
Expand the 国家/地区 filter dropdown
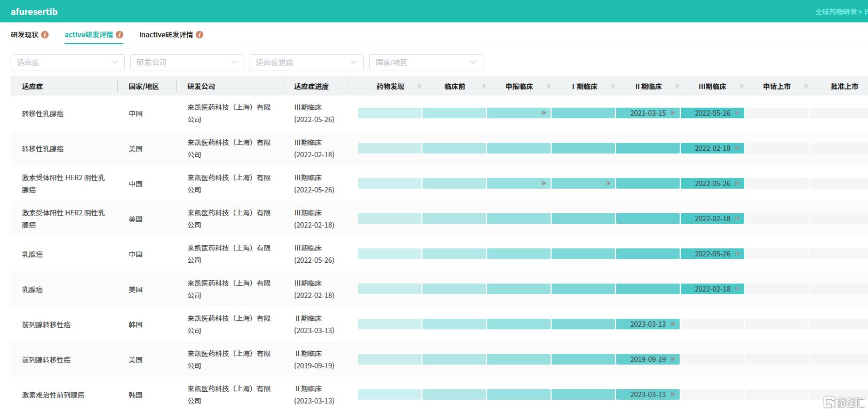[426, 62]
